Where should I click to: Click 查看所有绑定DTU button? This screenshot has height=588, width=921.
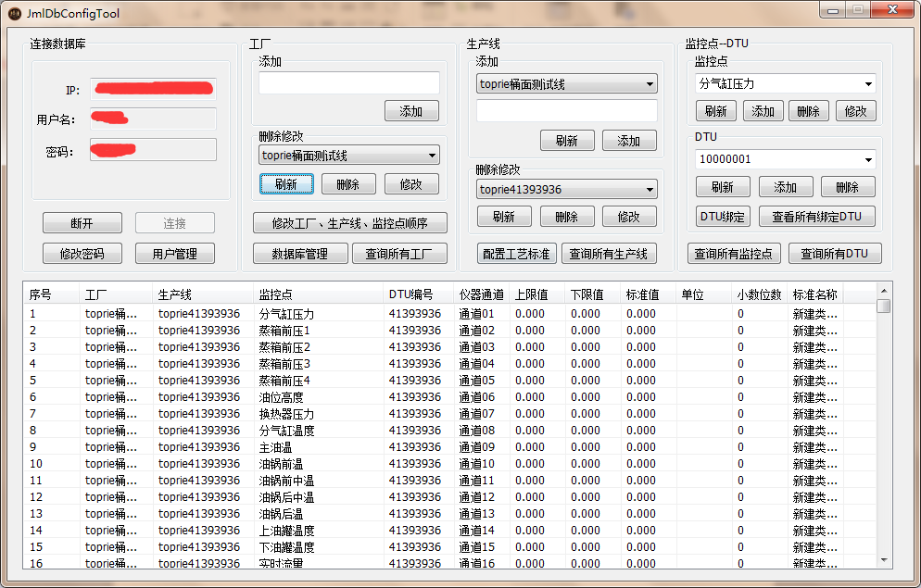[815, 217]
